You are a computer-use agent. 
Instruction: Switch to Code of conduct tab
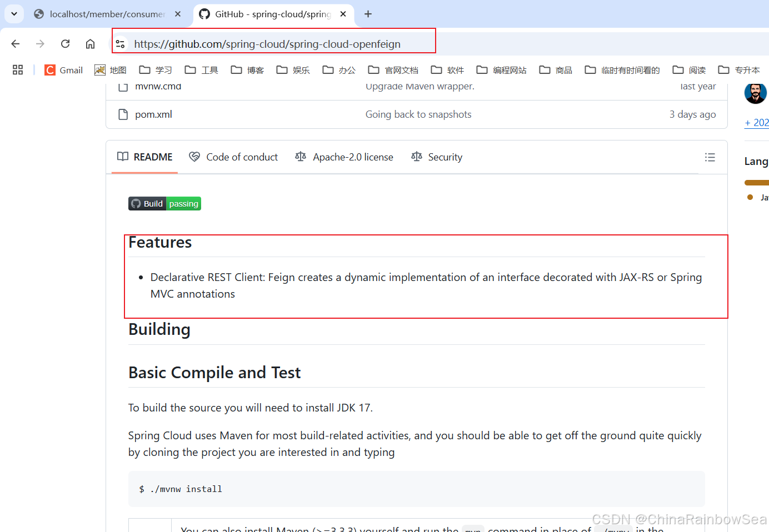tap(233, 157)
